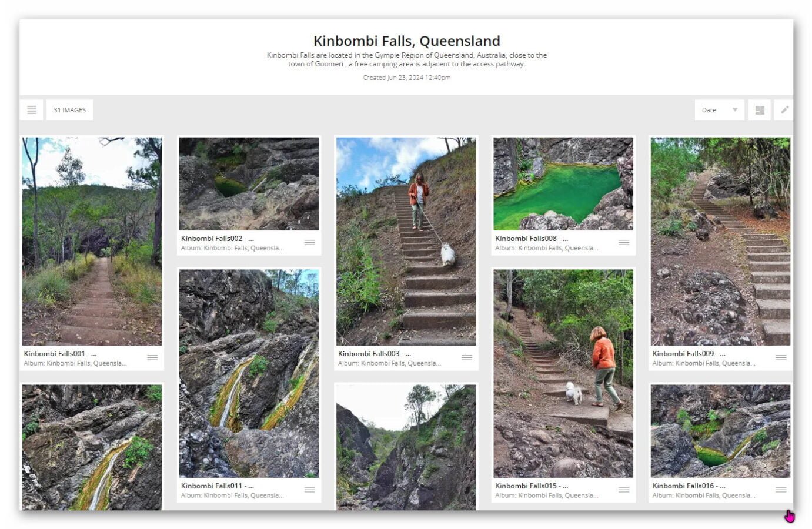812x529 pixels.
Task: Click the Kinbombi Falls011 title link
Action: [x=217, y=486]
